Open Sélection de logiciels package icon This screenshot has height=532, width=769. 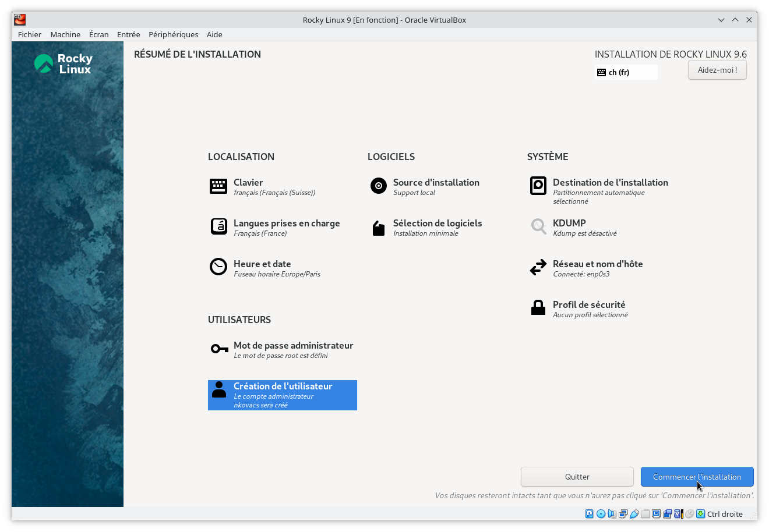379,228
